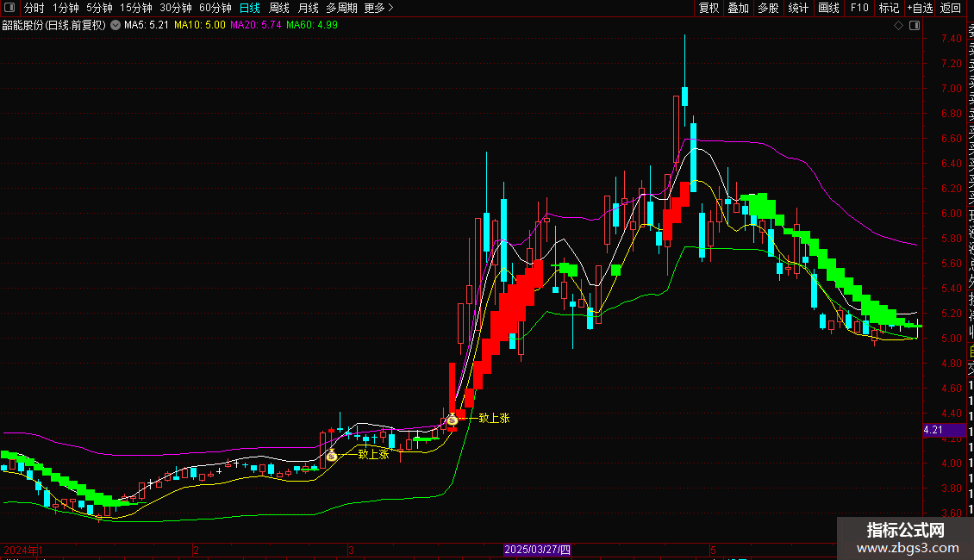Image resolution: width=974 pixels, height=560 pixels.
Task: Open F10 company info
Action: [x=859, y=8]
